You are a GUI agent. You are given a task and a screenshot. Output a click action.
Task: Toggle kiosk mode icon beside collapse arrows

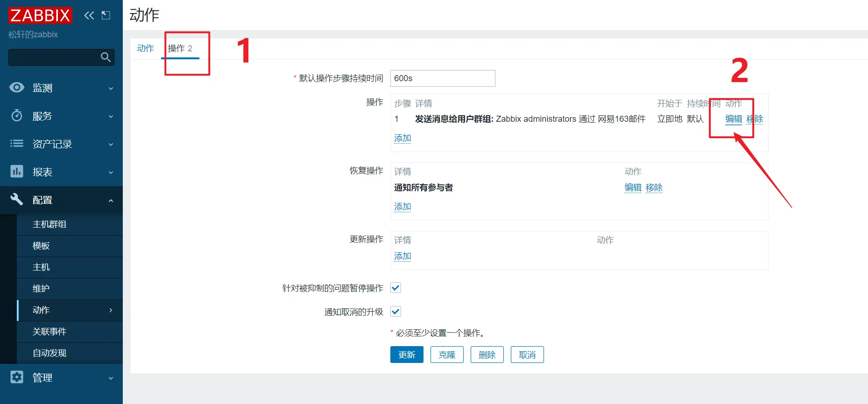pos(106,15)
